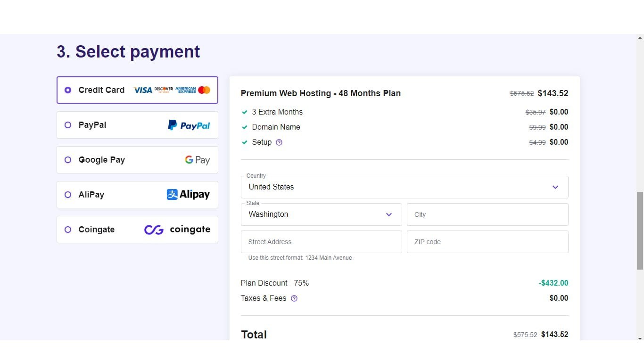Click the 3 Extra Months text
Image resolution: width=644 pixels, height=362 pixels.
277,112
